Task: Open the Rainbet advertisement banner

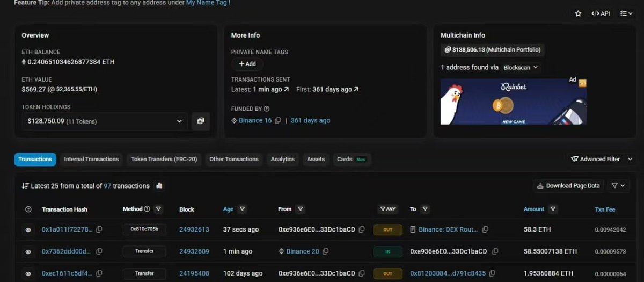Action: (x=514, y=101)
